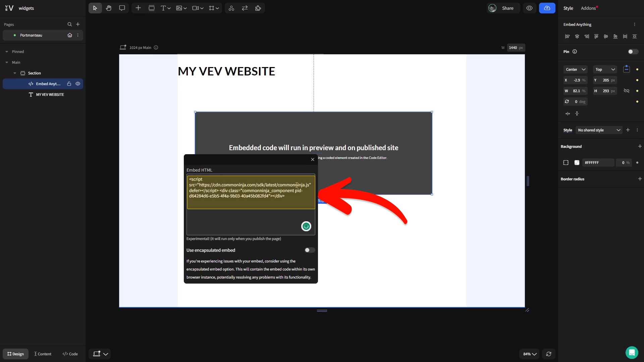The image size is (644, 362).
Task: Distribute elements horizontally
Action: [x=625, y=36]
